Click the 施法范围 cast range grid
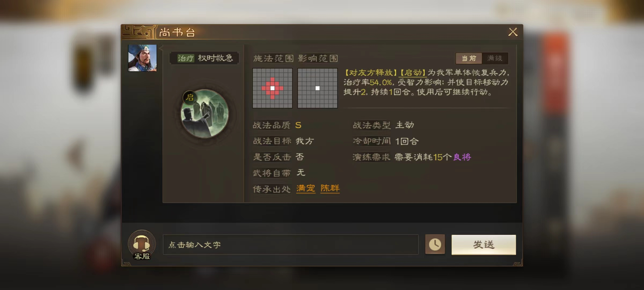 [x=272, y=88]
